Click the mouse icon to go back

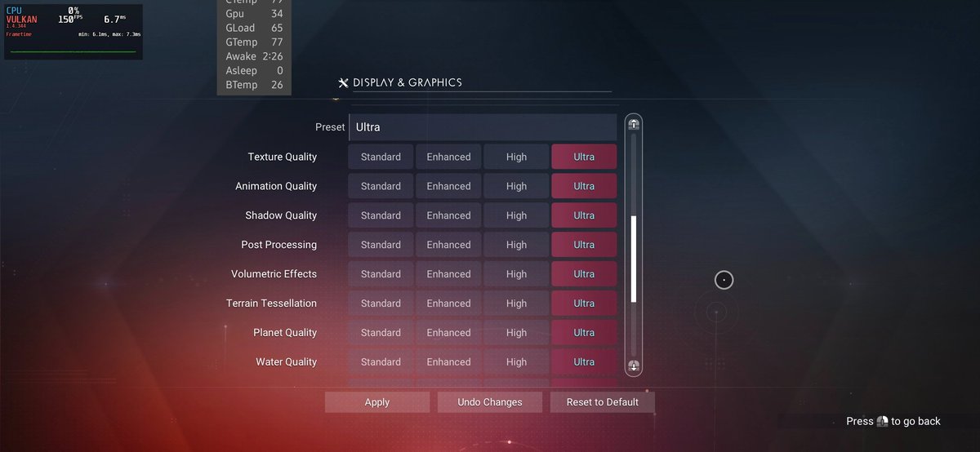coord(882,422)
